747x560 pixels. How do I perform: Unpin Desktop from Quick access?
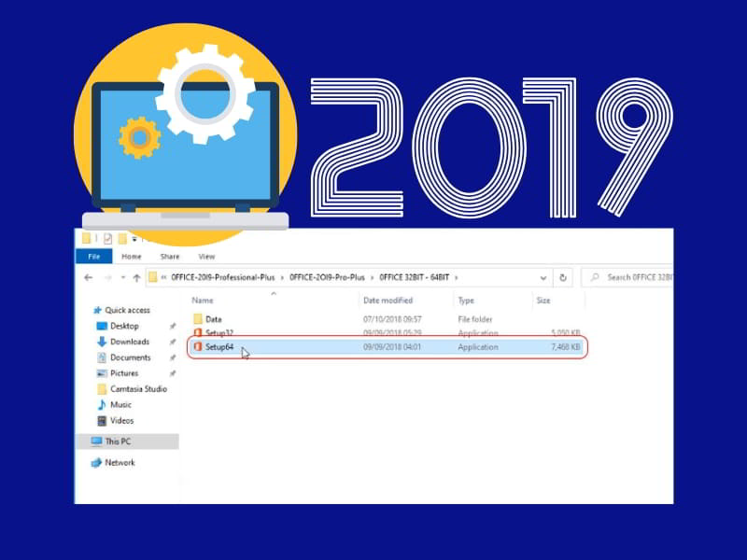coord(173,326)
